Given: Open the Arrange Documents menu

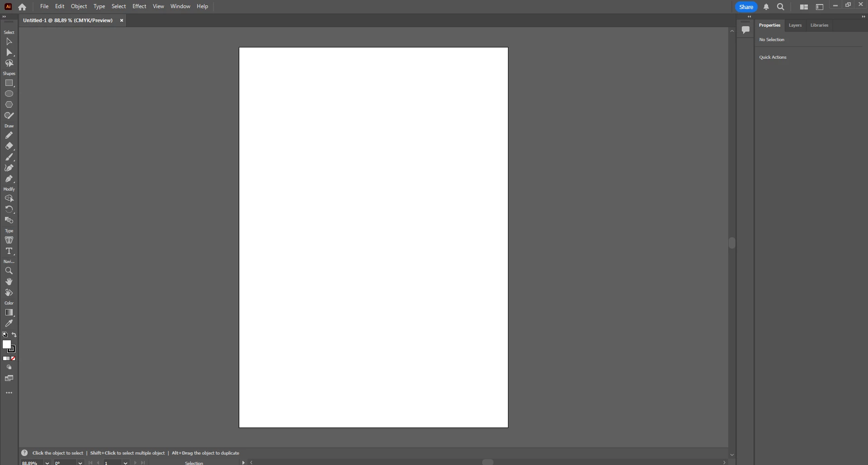Looking at the screenshot, I should coord(804,7).
